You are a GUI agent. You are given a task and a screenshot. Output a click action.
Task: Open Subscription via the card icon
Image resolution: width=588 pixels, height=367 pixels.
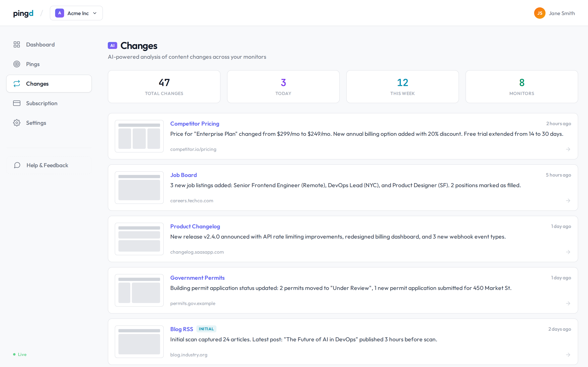[x=17, y=103]
